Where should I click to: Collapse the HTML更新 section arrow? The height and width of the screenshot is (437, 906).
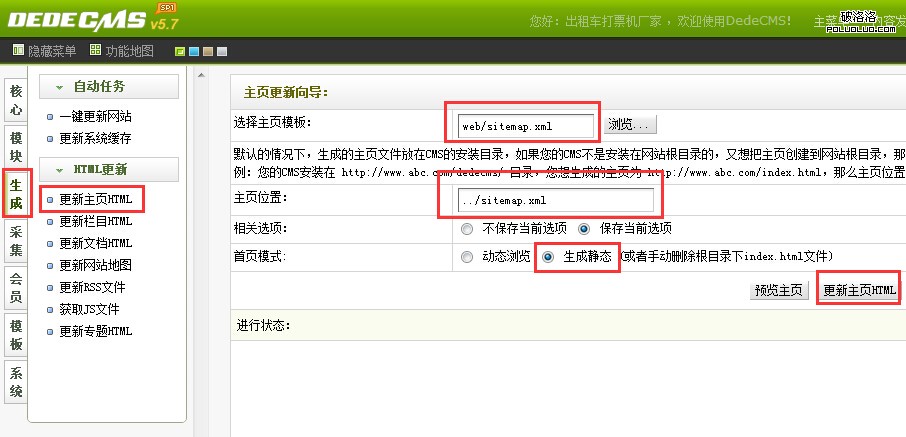point(59,171)
